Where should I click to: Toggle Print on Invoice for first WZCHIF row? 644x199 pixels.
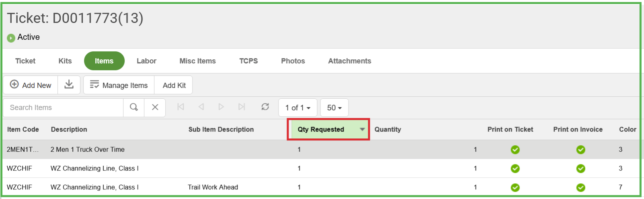point(580,169)
